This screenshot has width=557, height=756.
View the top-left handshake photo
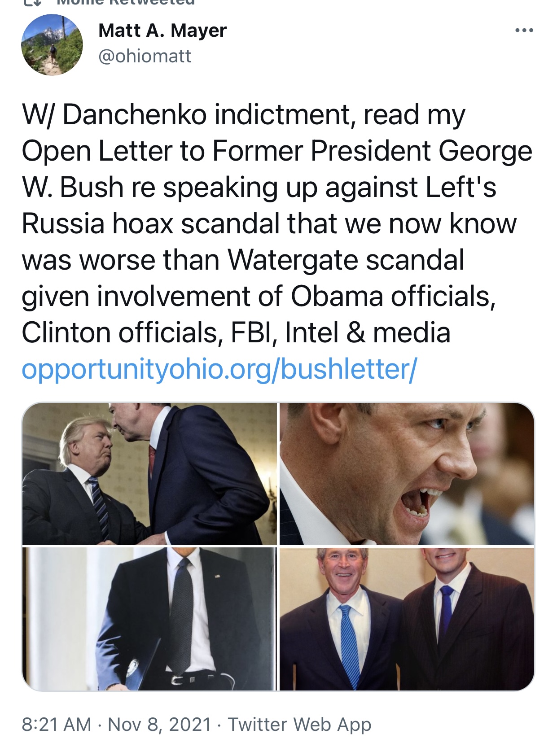[149, 474]
